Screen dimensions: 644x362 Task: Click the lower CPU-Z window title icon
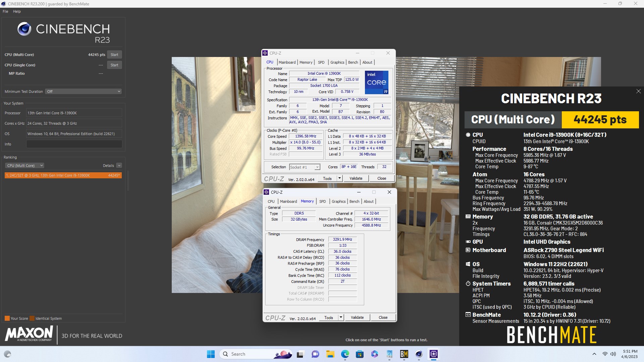click(x=266, y=192)
